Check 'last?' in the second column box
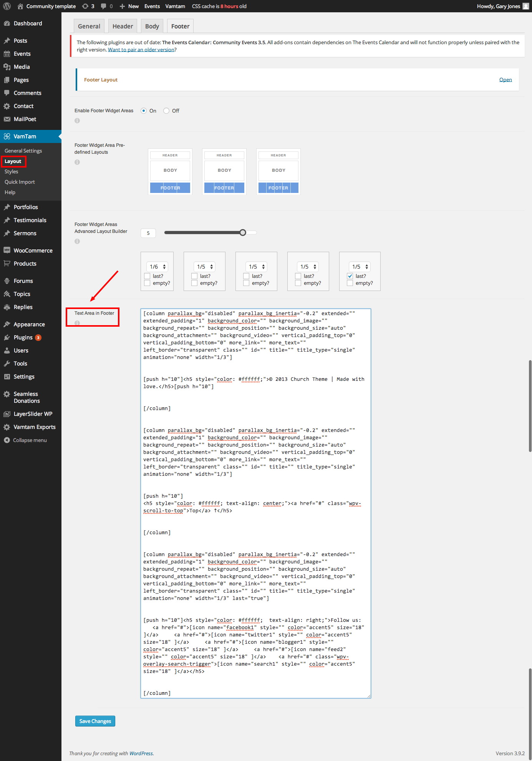 (194, 276)
